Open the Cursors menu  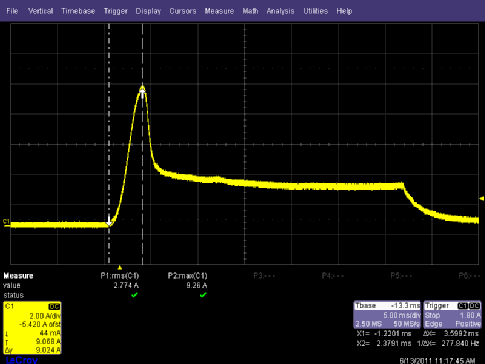click(x=183, y=11)
